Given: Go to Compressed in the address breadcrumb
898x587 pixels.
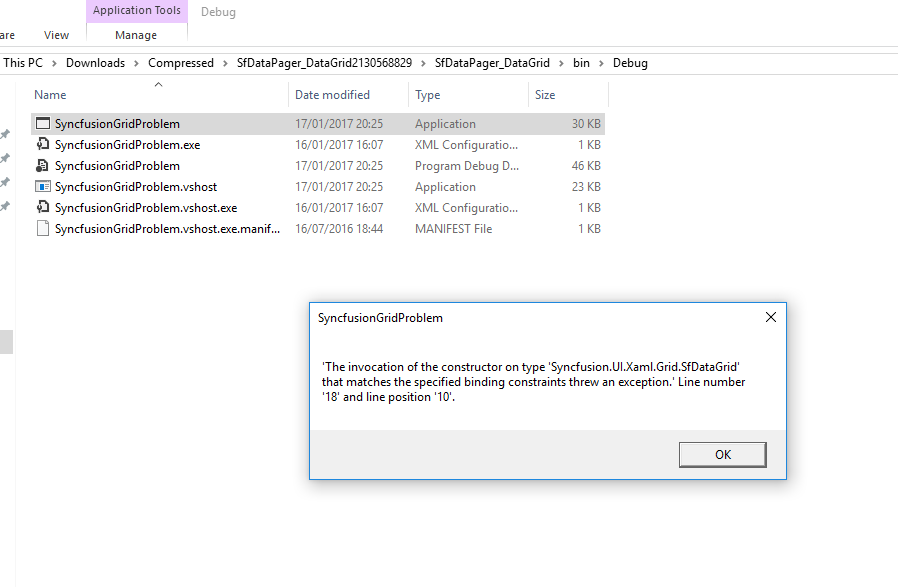Looking at the screenshot, I should coord(181,63).
